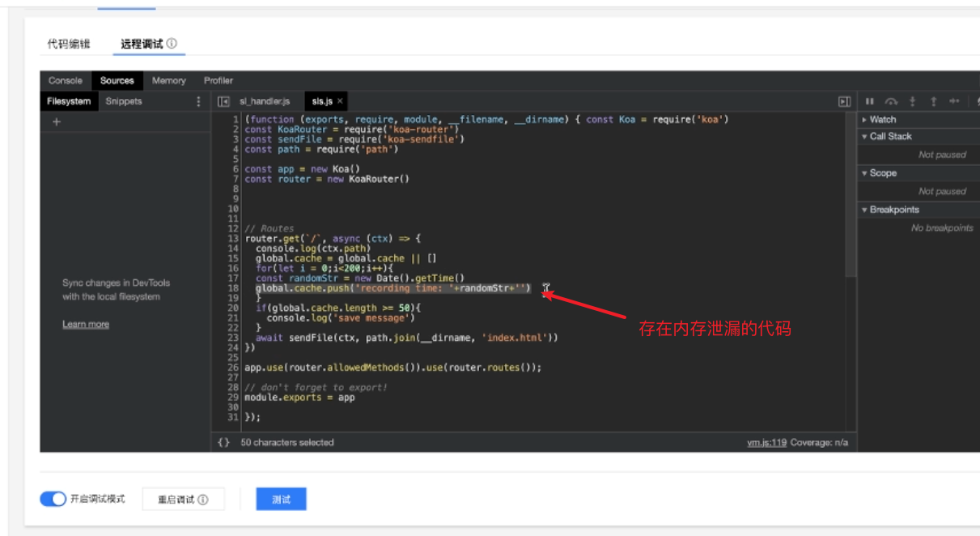Turn off the 开启调试模式 switch
980x536 pixels.
tap(53, 499)
